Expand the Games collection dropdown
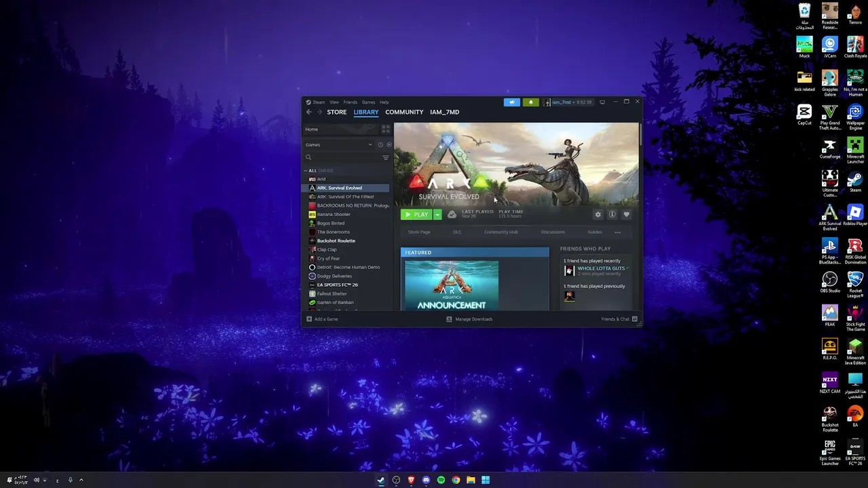 click(x=370, y=144)
